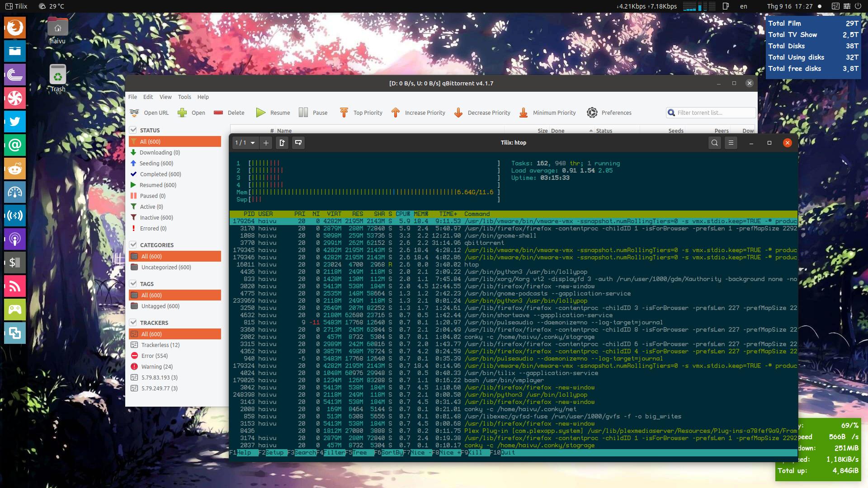Click Tilix add terminal right icon

coord(282,143)
